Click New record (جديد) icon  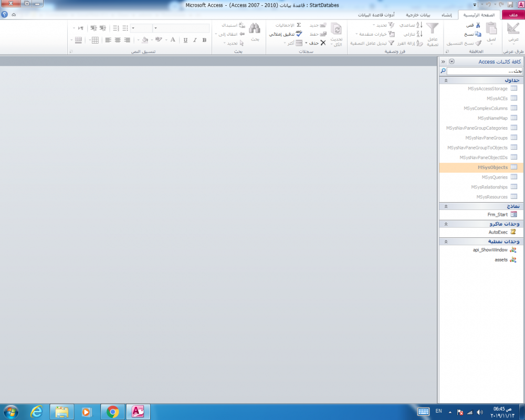[323, 25]
